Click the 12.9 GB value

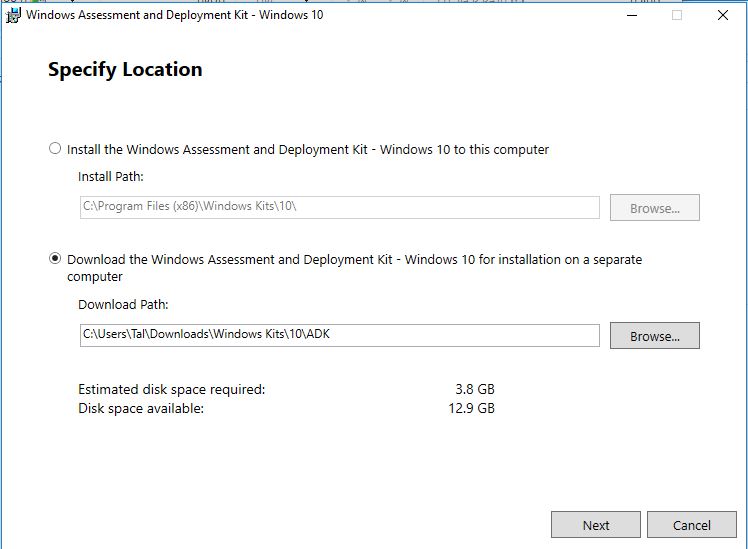(x=471, y=408)
